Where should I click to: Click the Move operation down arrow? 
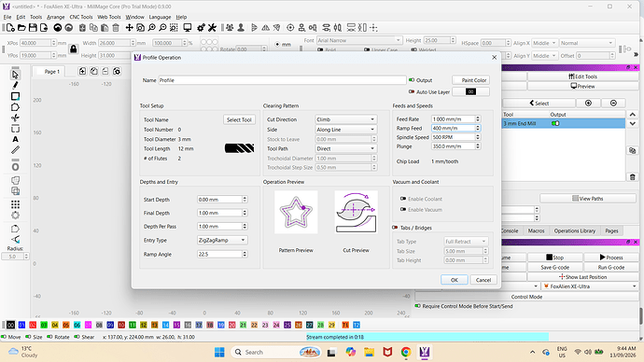(x=633, y=123)
